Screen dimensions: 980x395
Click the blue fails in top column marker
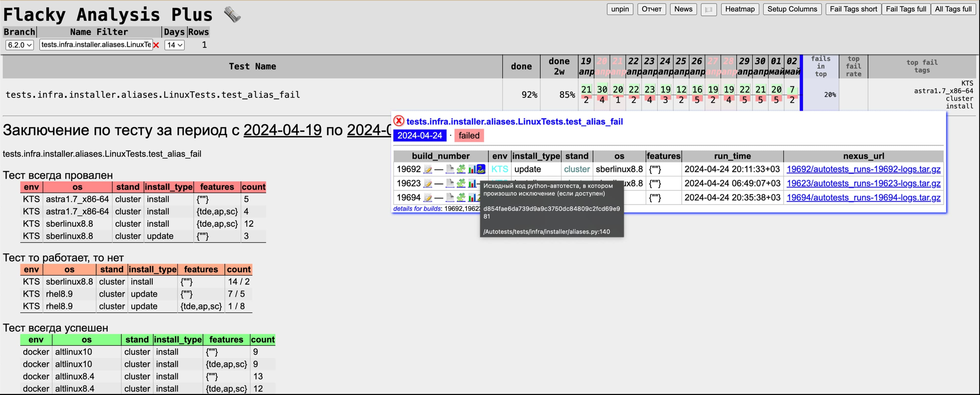click(x=801, y=83)
